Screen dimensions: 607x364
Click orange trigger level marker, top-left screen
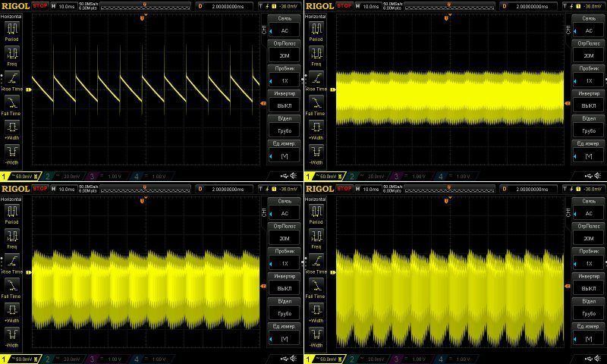[262, 103]
